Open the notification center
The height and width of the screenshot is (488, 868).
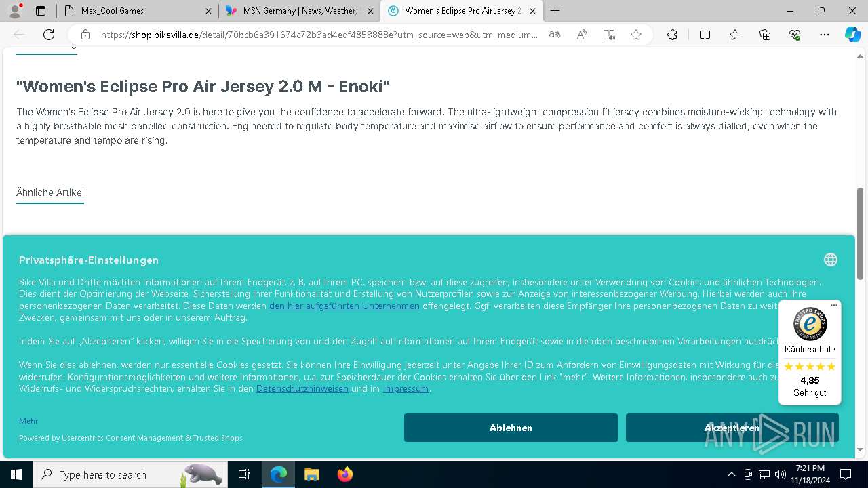[x=846, y=474]
